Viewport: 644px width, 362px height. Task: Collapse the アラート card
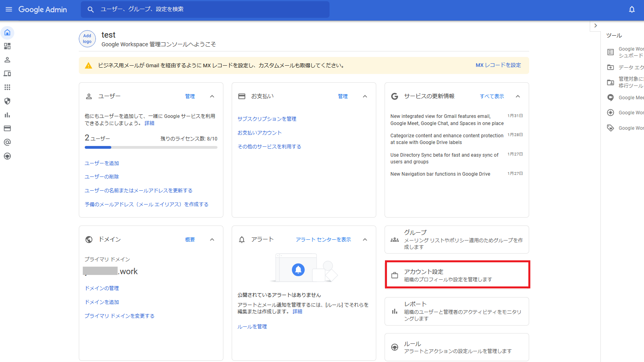365,240
